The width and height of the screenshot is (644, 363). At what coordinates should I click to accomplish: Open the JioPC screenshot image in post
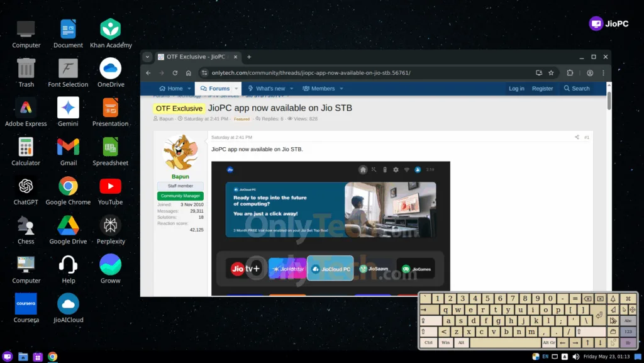click(331, 228)
